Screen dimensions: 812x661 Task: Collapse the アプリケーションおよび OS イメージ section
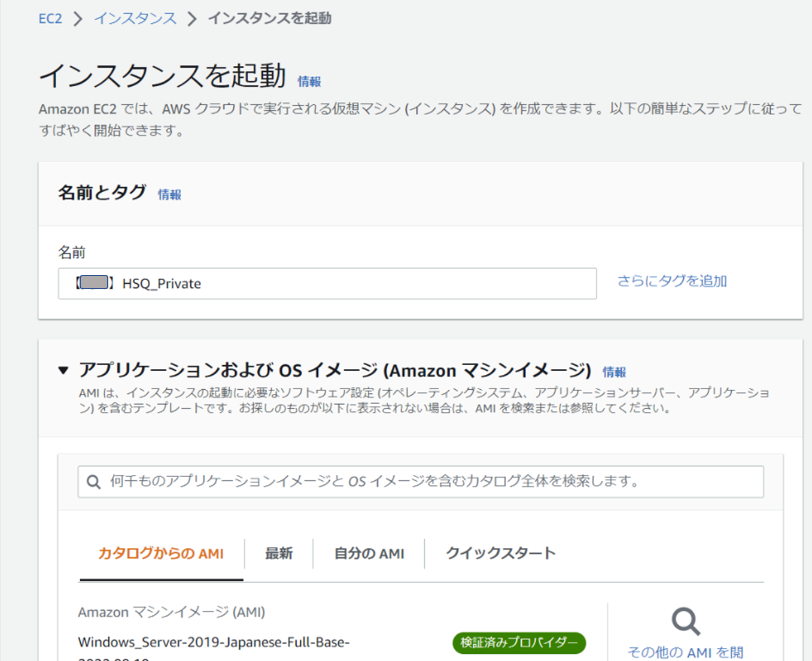click(63, 371)
